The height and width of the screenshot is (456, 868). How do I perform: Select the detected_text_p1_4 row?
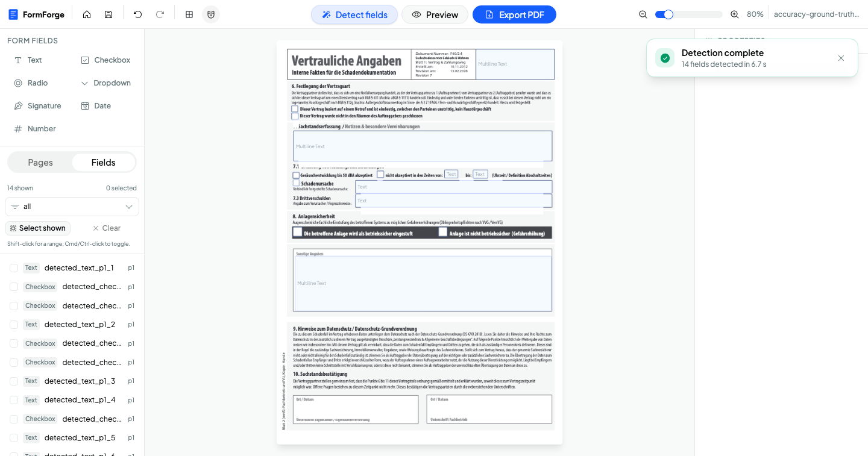click(x=72, y=400)
